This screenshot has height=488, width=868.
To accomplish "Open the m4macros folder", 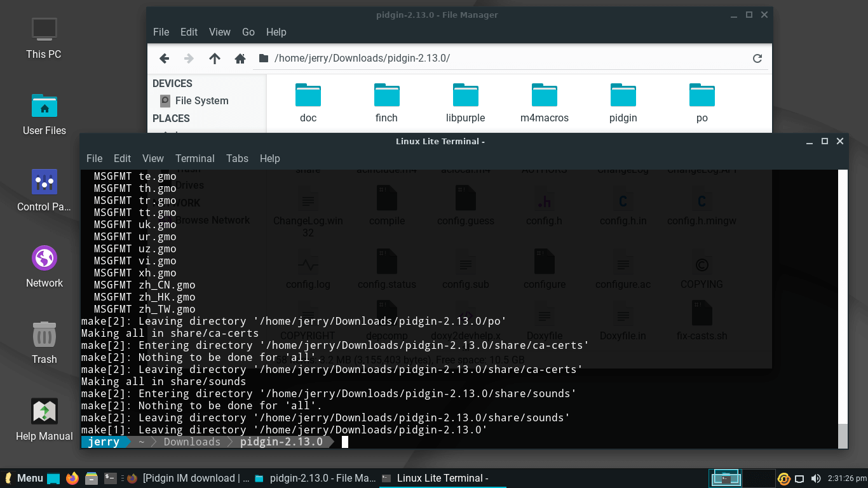I will (x=544, y=102).
